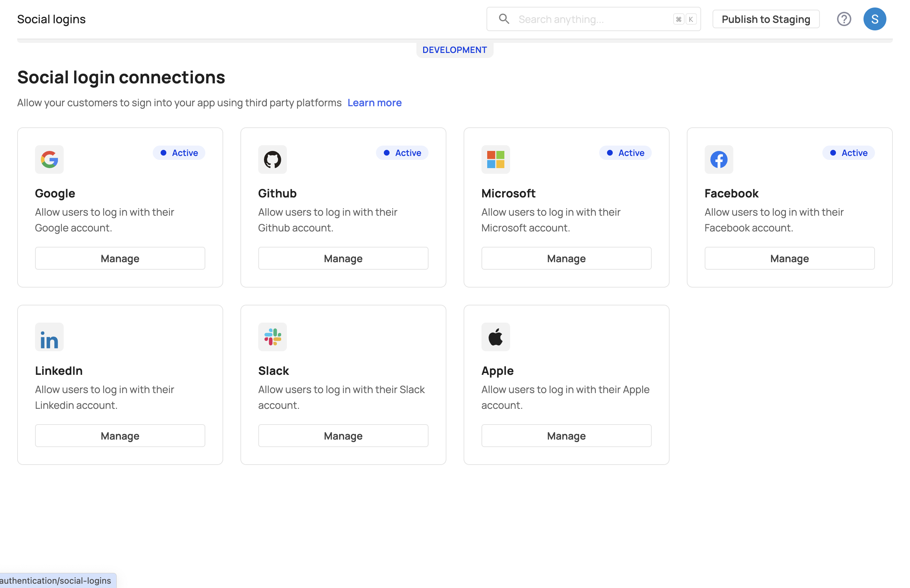Manage the LinkedIn login connection
910x588 pixels.
point(120,436)
